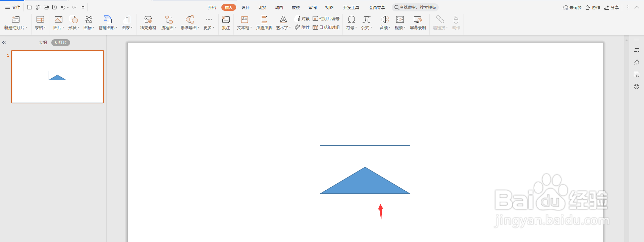
Task: Click the Flowchart (流程图) icon
Action: click(x=169, y=19)
